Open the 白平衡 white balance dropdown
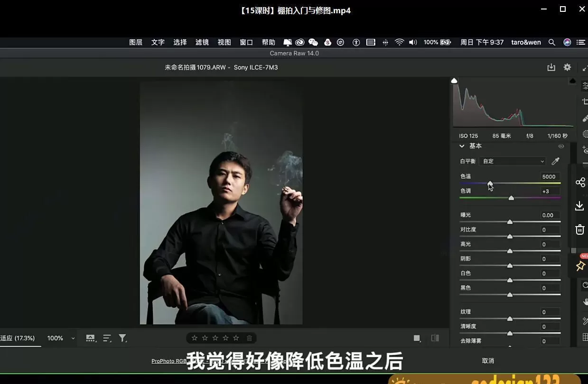The image size is (588, 384). pos(513,161)
